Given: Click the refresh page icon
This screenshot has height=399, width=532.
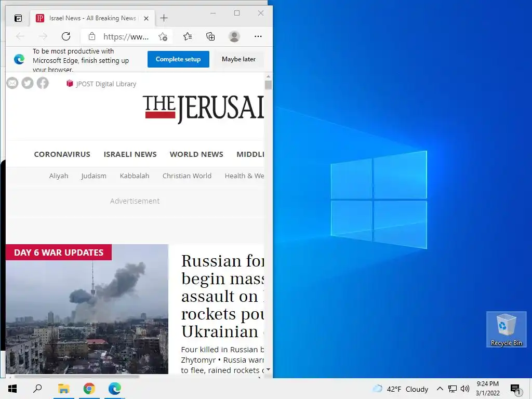Looking at the screenshot, I should click(x=66, y=36).
